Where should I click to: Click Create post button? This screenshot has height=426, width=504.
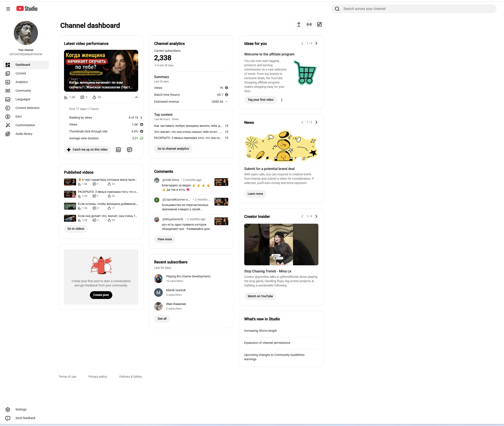[x=101, y=295]
